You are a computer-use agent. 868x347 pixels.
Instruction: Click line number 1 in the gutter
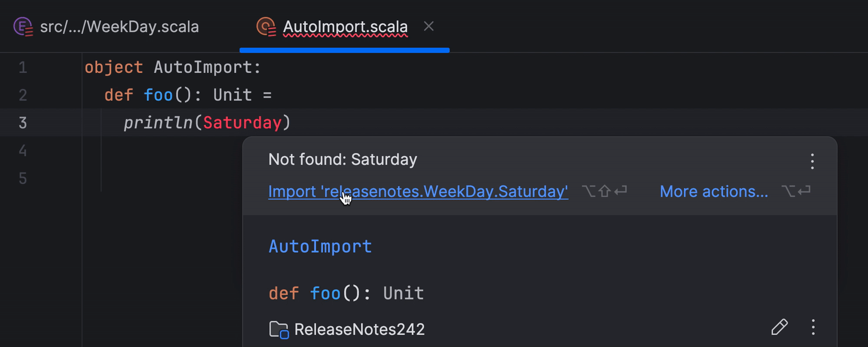coord(23,68)
